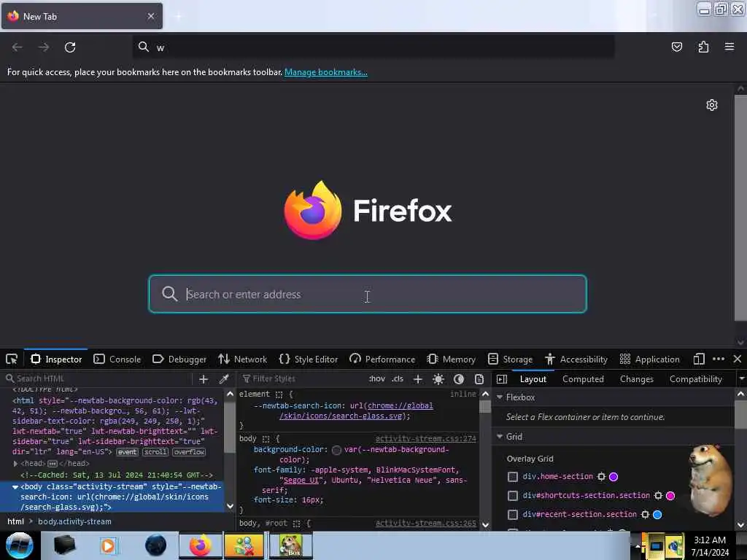Change div#shortcuts-section magenta overlay color
This screenshot has width=747, height=560.
tap(670, 496)
